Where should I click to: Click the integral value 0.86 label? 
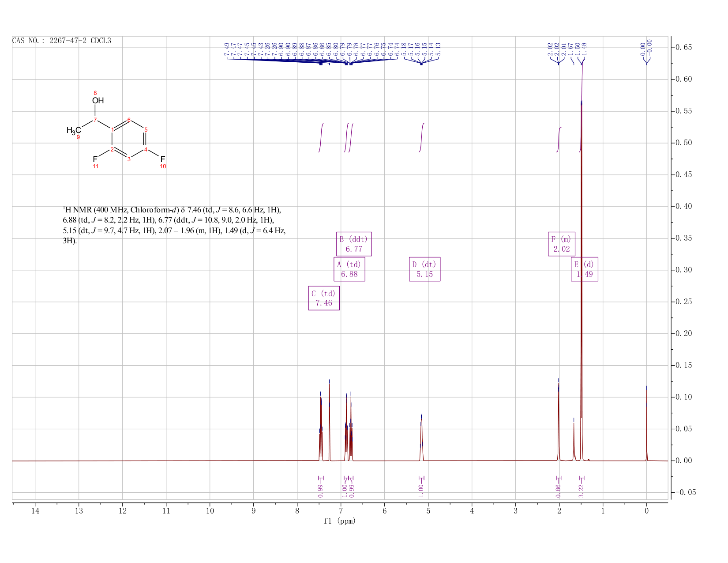(558, 491)
